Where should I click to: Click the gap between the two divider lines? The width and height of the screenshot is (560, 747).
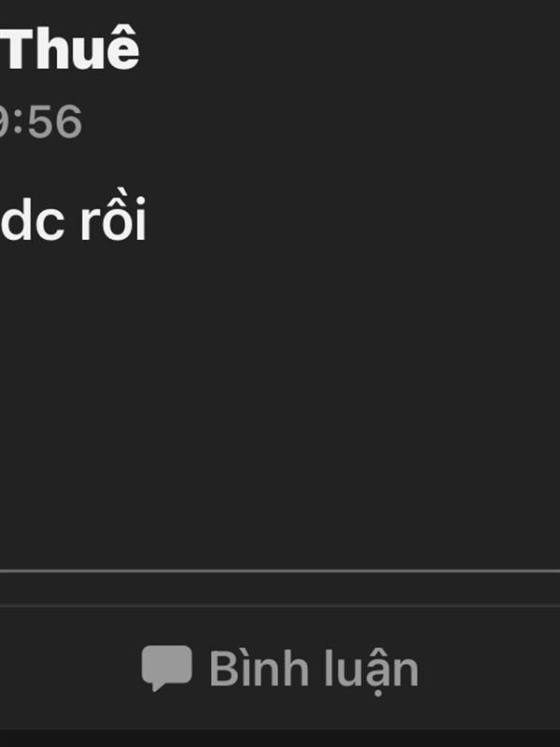[x=280, y=588]
